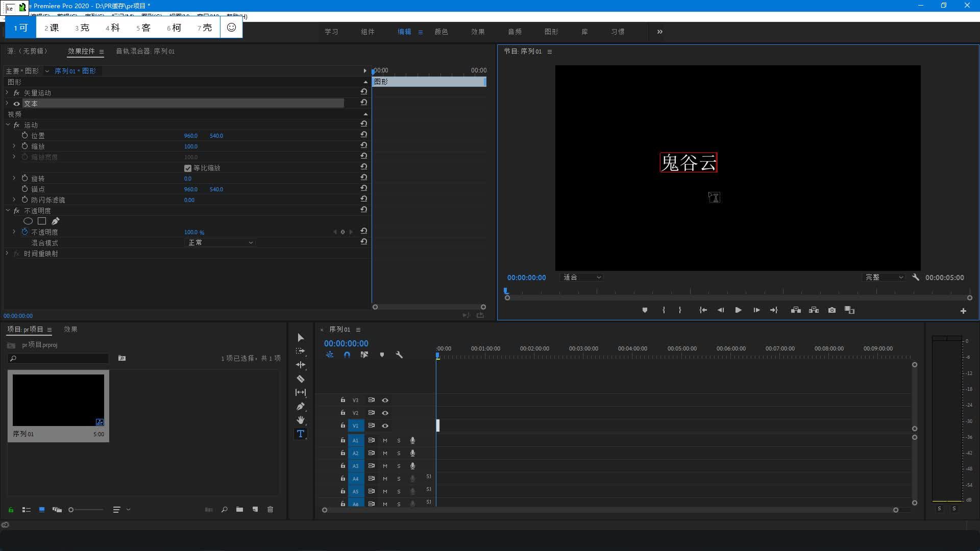Switch Project panel to list view

pyautogui.click(x=27, y=509)
